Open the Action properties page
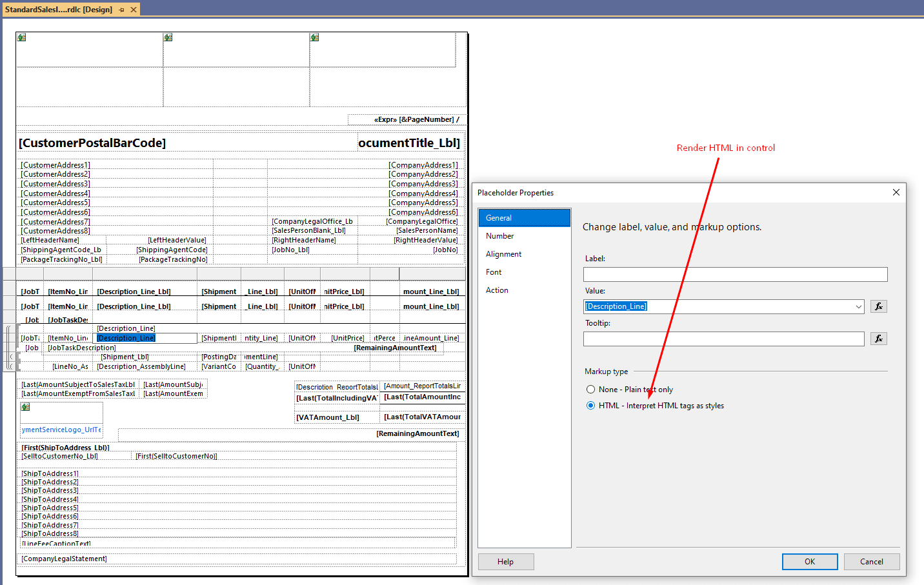 pos(525,290)
